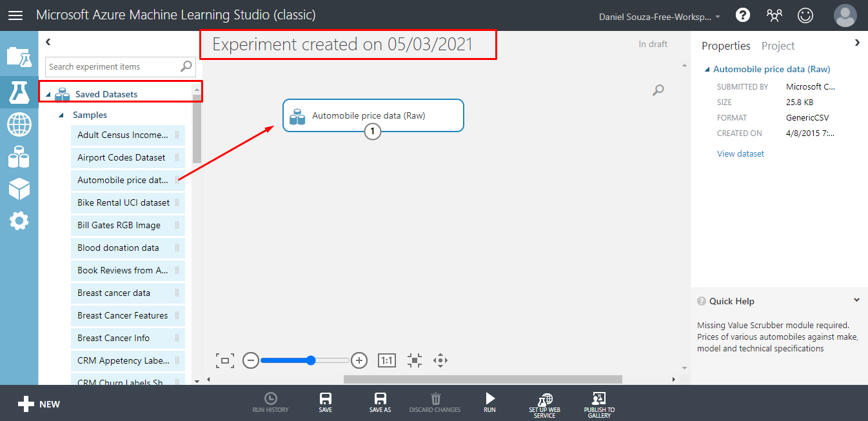
Task: Click the mini map toggle icon
Action: [x=414, y=360]
